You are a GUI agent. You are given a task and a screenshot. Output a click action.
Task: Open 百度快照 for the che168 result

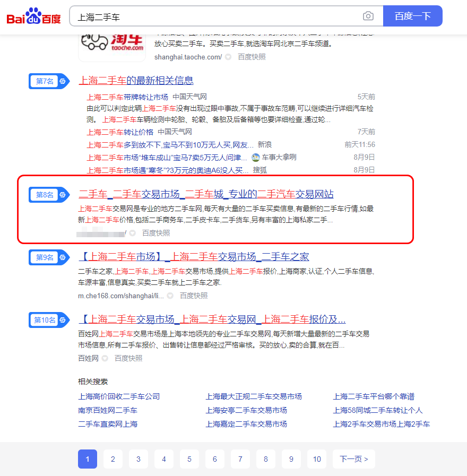194,296
